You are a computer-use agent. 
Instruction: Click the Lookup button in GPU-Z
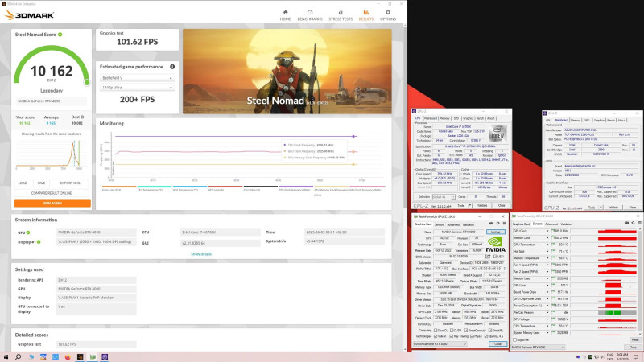point(495,232)
